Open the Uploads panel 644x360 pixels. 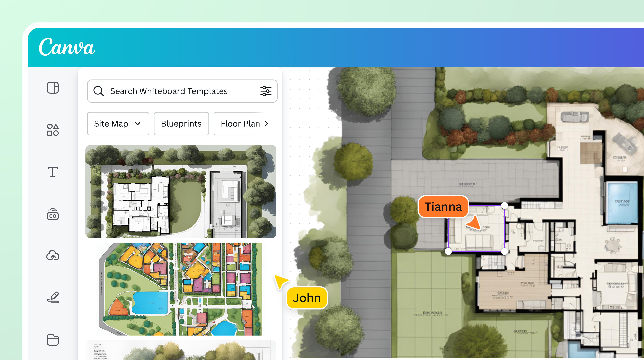tap(53, 255)
